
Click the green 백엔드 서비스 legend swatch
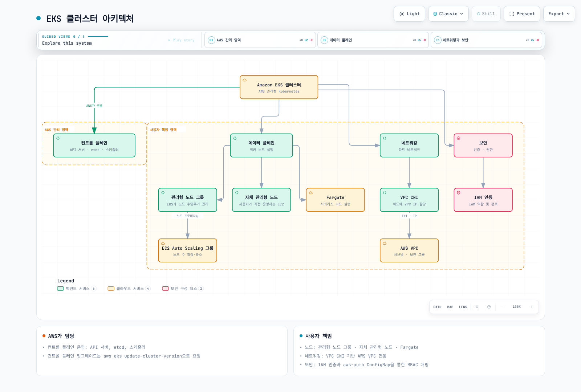(60, 289)
